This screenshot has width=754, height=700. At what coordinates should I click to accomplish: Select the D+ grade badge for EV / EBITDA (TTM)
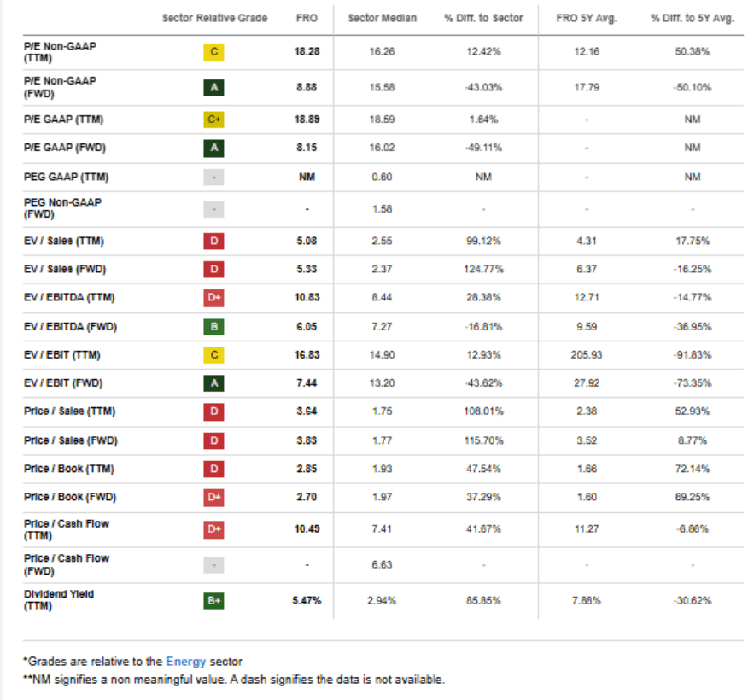pyautogui.click(x=213, y=298)
